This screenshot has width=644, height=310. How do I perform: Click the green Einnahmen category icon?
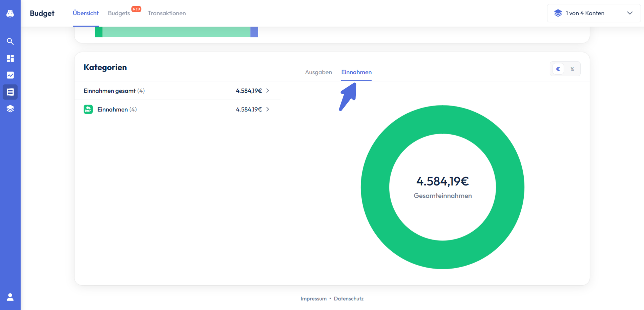coord(88,109)
